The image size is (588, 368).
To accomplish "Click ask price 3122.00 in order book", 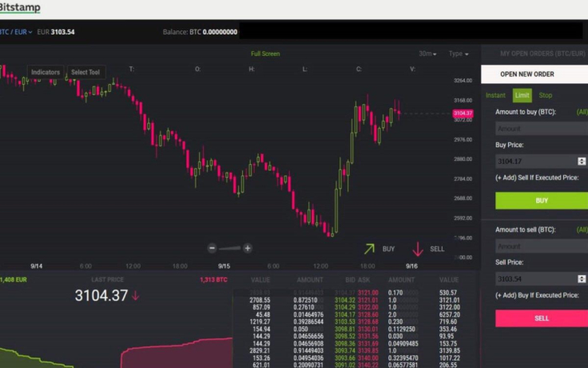I will point(367,307).
